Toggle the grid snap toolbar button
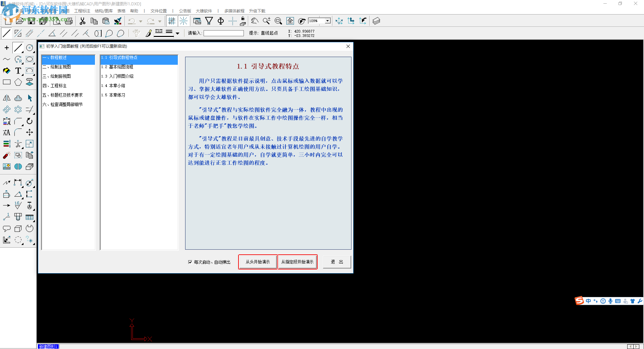The image size is (644, 349). pos(172,21)
